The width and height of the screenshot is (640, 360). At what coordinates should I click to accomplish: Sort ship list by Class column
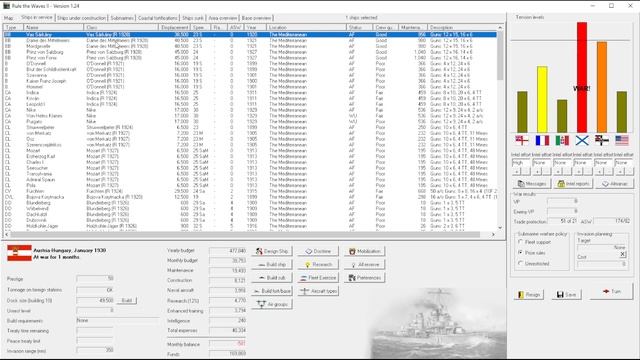(121, 27)
